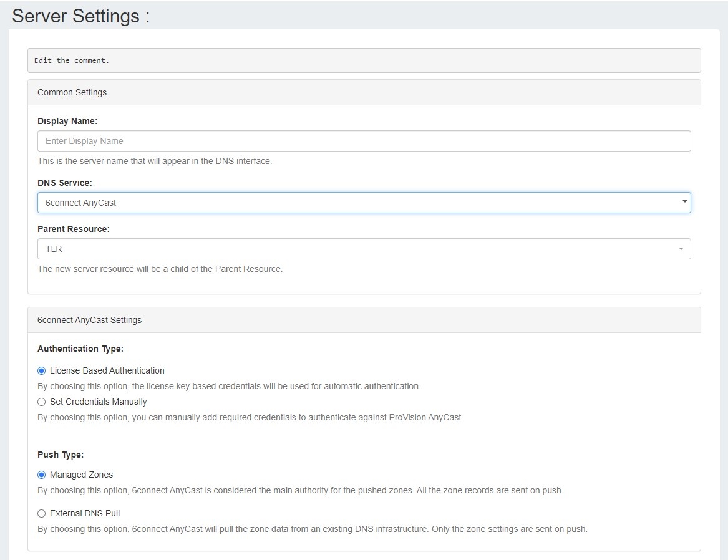The height and width of the screenshot is (560, 728).
Task: Choose the External DNS Pull option
Action: [x=42, y=514]
